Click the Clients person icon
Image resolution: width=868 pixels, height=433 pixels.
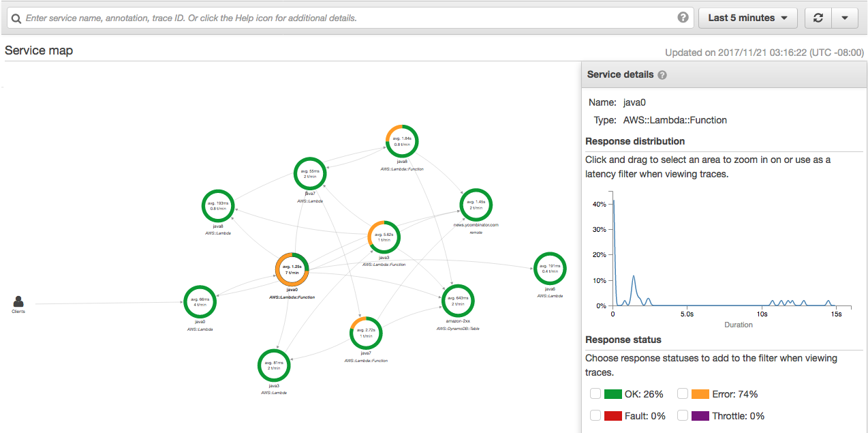(18, 301)
